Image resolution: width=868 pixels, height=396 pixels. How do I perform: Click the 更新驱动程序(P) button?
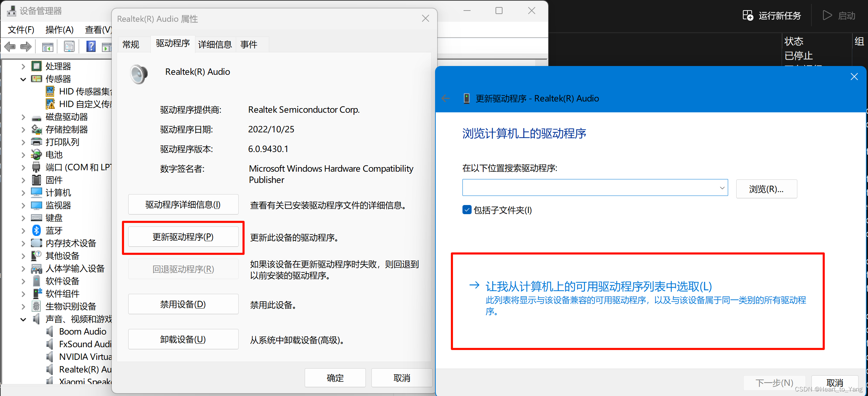[x=183, y=237]
